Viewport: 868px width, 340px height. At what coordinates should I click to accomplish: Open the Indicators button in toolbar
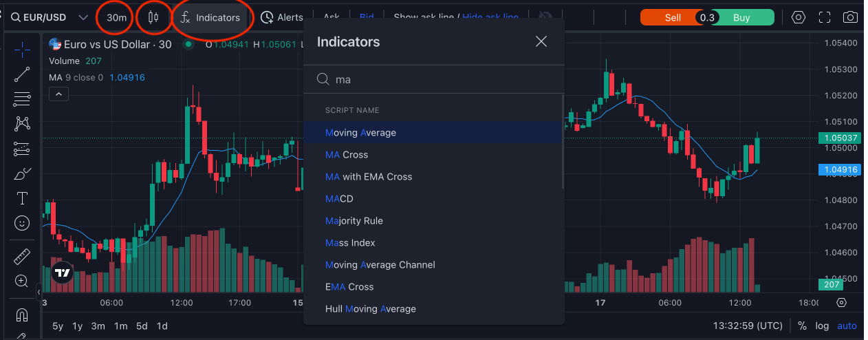[x=210, y=17]
